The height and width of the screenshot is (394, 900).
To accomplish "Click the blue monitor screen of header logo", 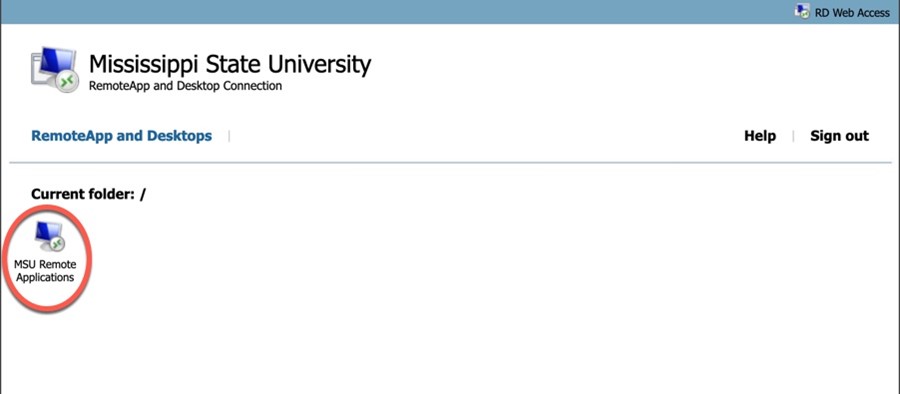I will point(57,62).
